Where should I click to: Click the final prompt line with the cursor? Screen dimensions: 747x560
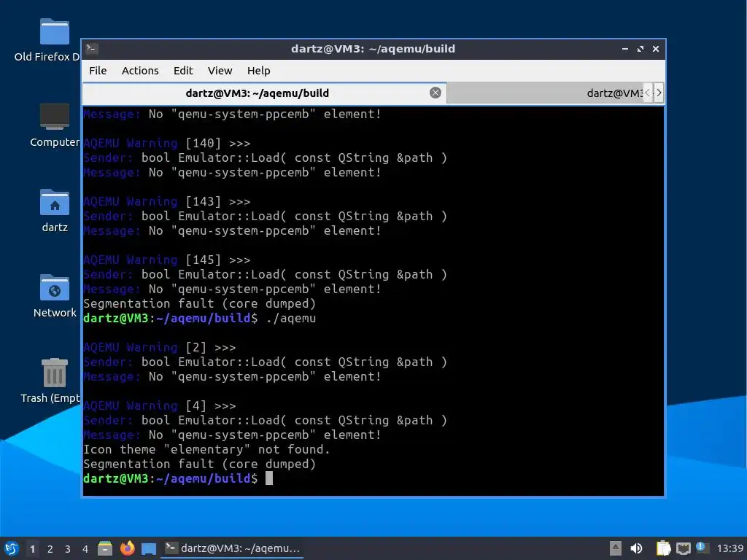[x=178, y=478]
